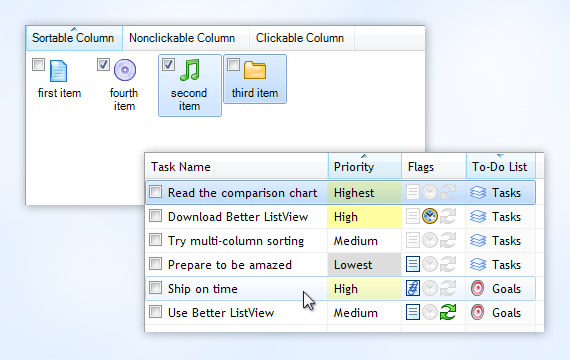Click Tasks text in Try multi-column sorting row
Screen dimensions: 570x360
point(506,241)
